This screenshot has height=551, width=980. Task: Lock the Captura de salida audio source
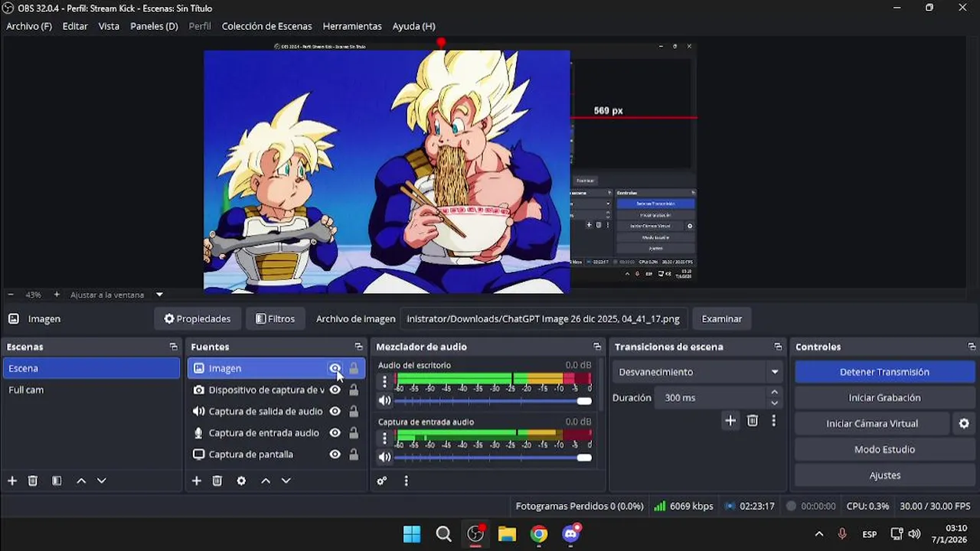click(x=354, y=411)
